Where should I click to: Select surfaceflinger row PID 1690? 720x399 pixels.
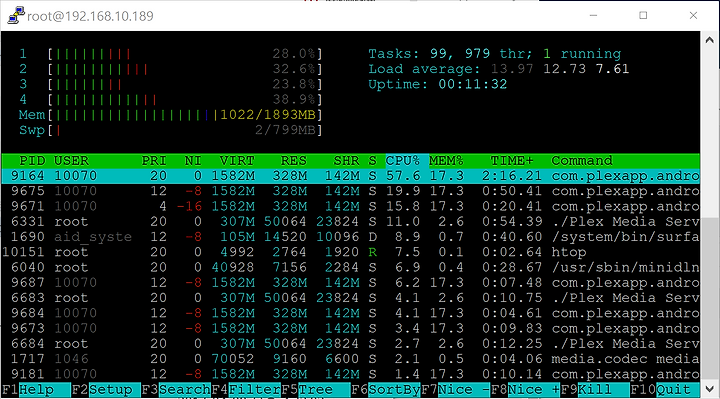coord(351,237)
